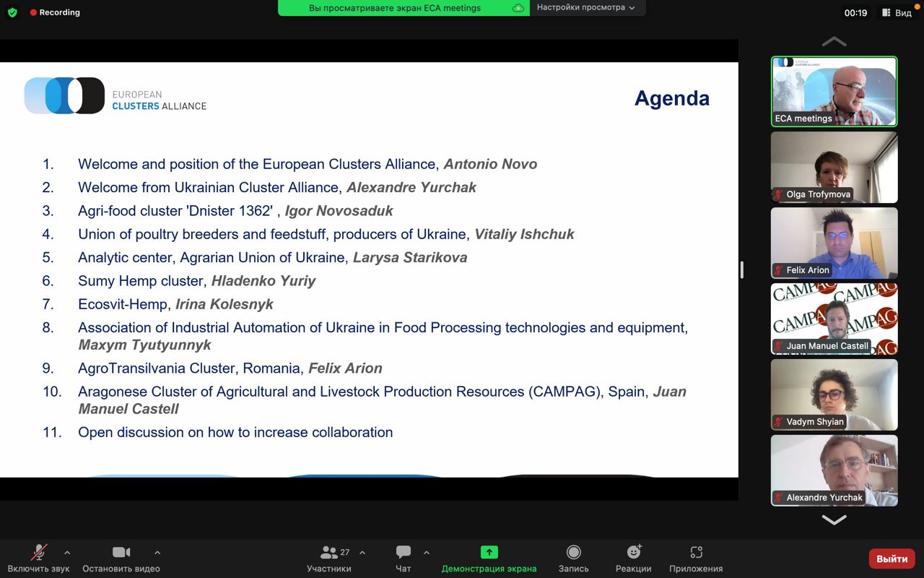The height and width of the screenshot is (578, 924).
Task: Open the Настройки просмотра dropdown
Action: point(587,8)
